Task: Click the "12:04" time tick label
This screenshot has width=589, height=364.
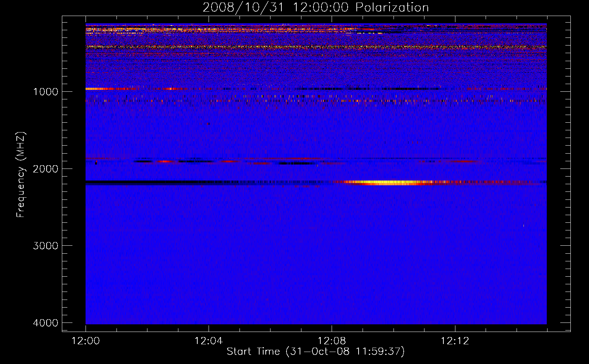Action: click(x=209, y=341)
